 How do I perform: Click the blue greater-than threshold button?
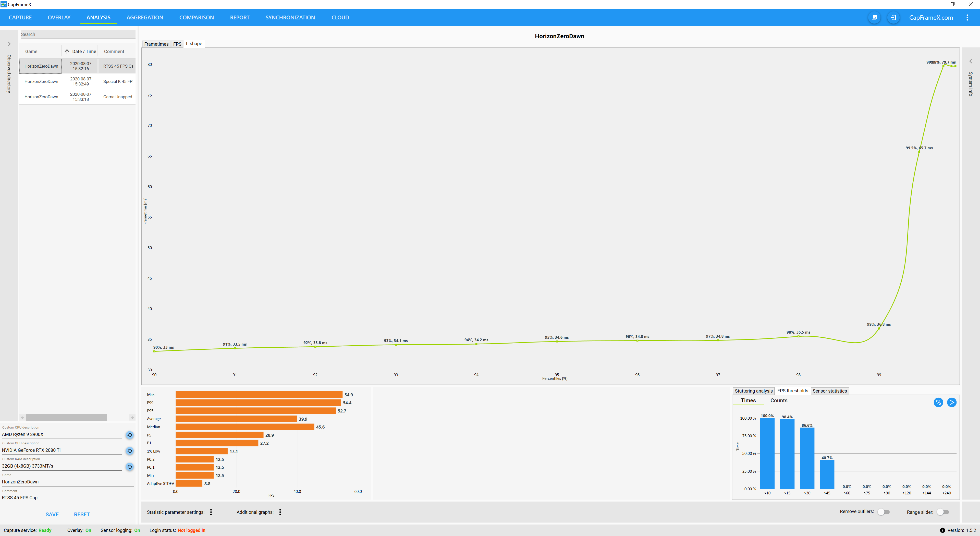click(x=951, y=403)
